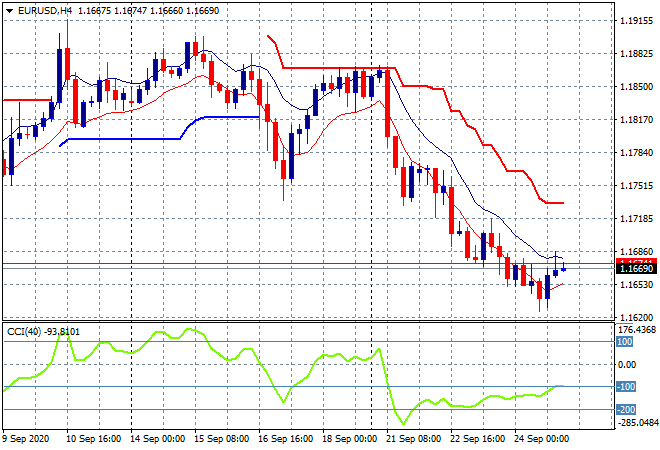
Task: Click the 1.19155 price axis label
Action: click(636, 20)
